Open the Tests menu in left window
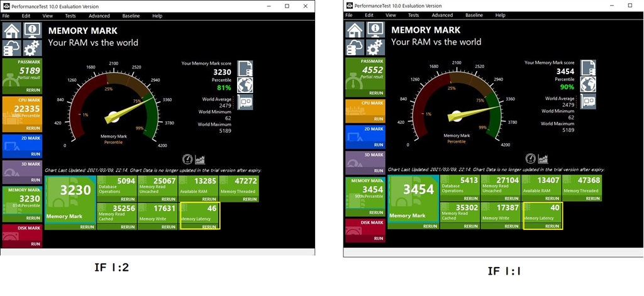The height and width of the screenshot is (296, 644). tap(70, 16)
